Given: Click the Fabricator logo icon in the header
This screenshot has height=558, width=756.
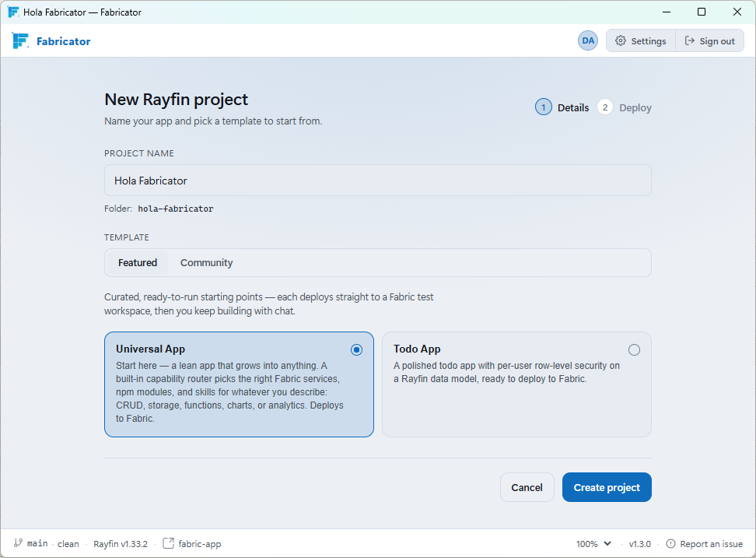Looking at the screenshot, I should [20, 41].
